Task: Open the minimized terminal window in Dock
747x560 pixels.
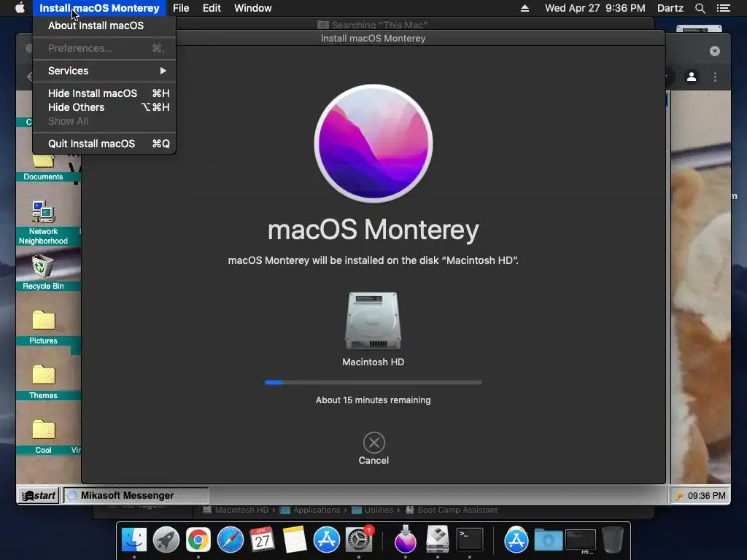Action: pyautogui.click(x=580, y=541)
